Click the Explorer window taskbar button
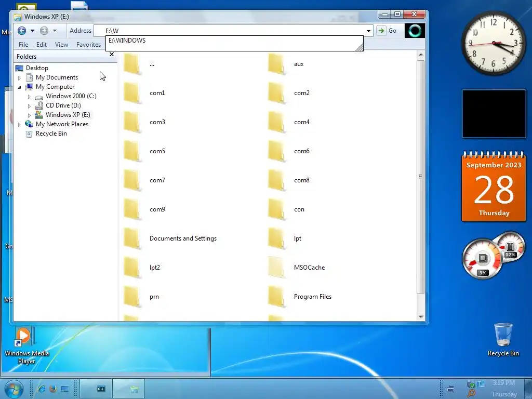The width and height of the screenshot is (532, 399). (x=129, y=389)
